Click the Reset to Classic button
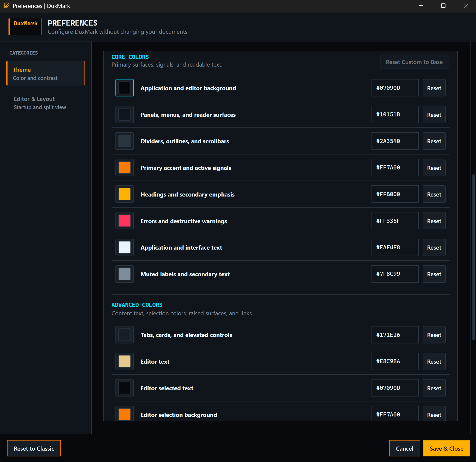This screenshot has height=462, width=476. pos(34,448)
